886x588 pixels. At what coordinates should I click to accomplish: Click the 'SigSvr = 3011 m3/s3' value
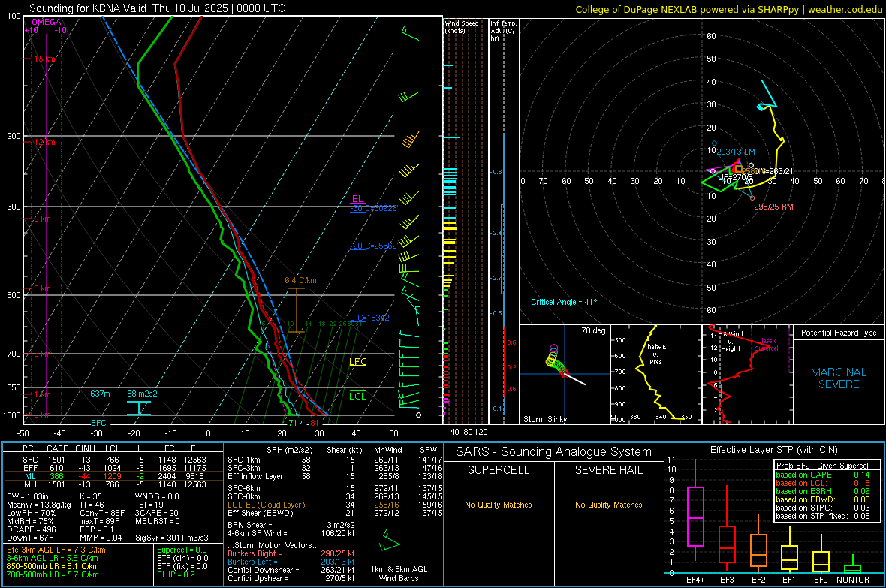pyautogui.click(x=172, y=538)
